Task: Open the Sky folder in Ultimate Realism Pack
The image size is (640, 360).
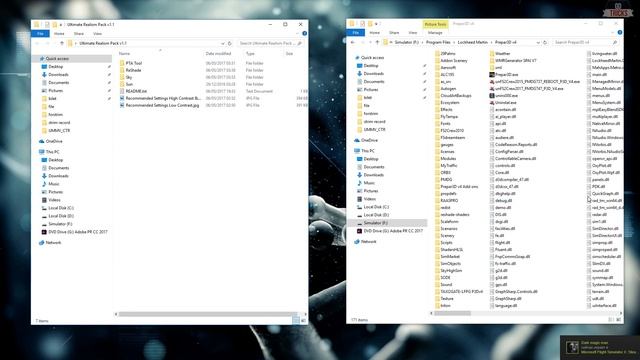Action: pyautogui.click(x=129, y=77)
